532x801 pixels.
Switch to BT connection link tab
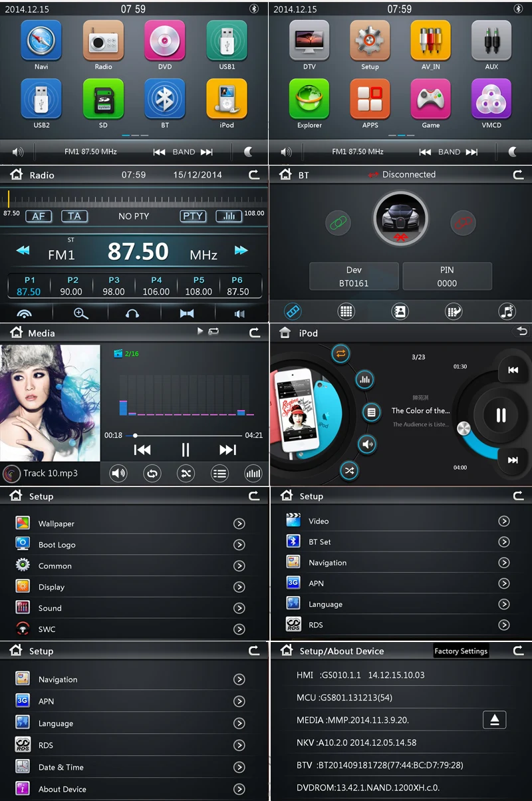293,311
